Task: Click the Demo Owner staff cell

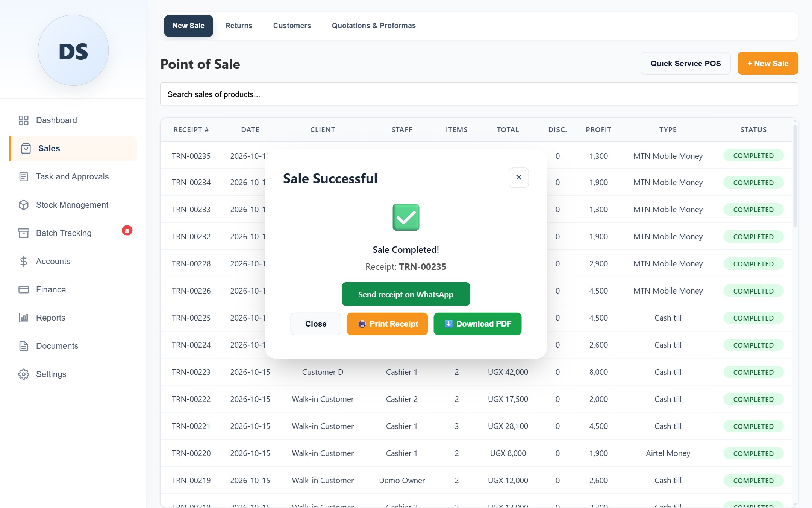Action: coord(402,481)
